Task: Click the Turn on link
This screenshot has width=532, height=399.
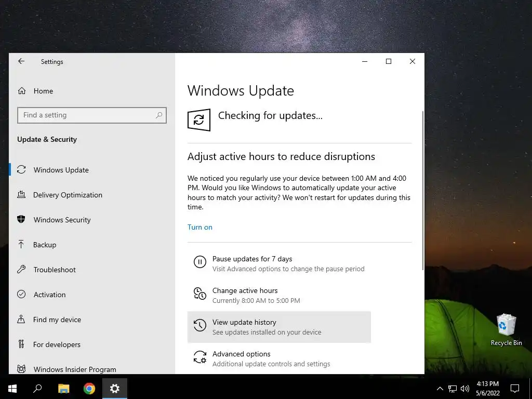Action: [x=200, y=227]
